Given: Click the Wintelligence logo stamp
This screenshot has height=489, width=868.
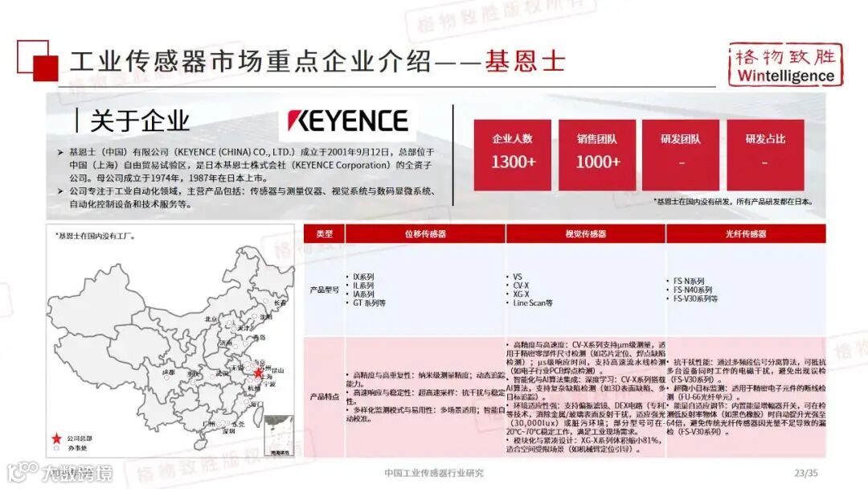Looking at the screenshot, I should point(785,64).
